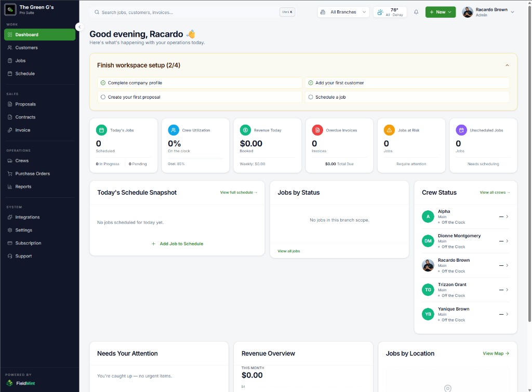
Task: Click Add Job to Schedule
Action: click(x=177, y=244)
